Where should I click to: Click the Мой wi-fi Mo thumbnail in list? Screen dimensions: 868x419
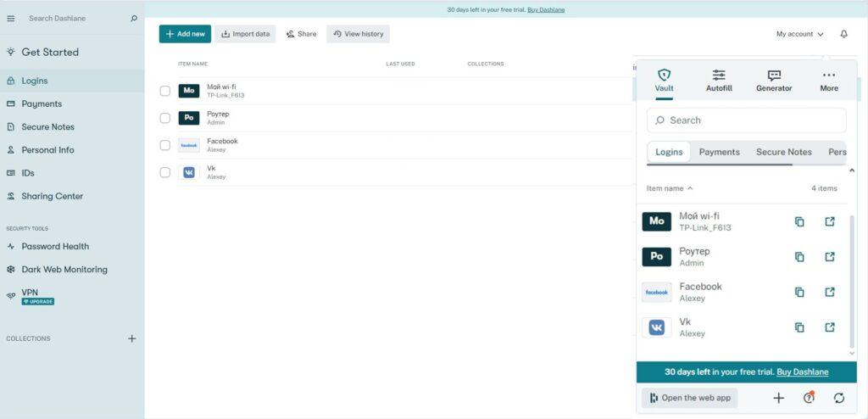pyautogui.click(x=189, y=91)
